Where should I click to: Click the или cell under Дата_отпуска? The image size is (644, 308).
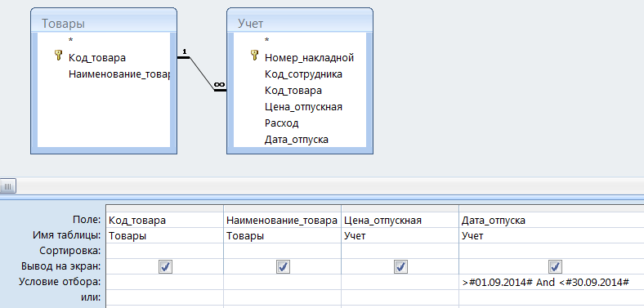pyautogui.click(x=552, y=297)
